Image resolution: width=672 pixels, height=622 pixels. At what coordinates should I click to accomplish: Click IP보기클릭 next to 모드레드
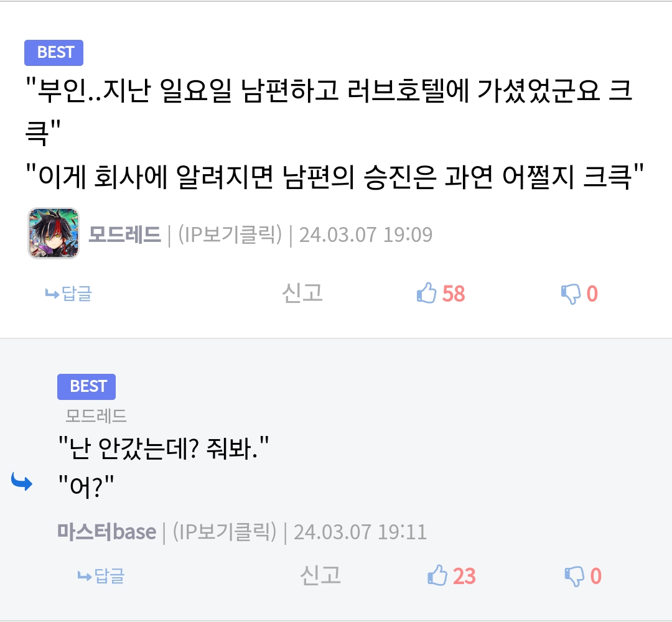tap(230, 235)
